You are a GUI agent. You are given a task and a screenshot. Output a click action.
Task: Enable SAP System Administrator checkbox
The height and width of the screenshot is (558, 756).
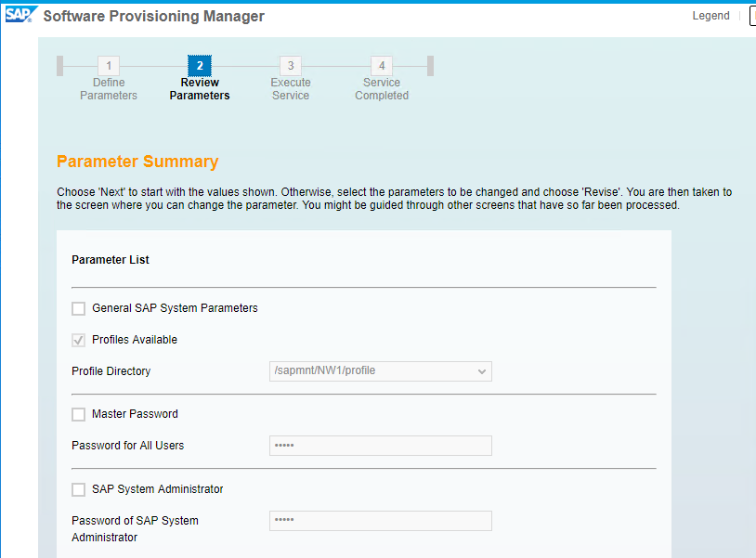[79, 489]
